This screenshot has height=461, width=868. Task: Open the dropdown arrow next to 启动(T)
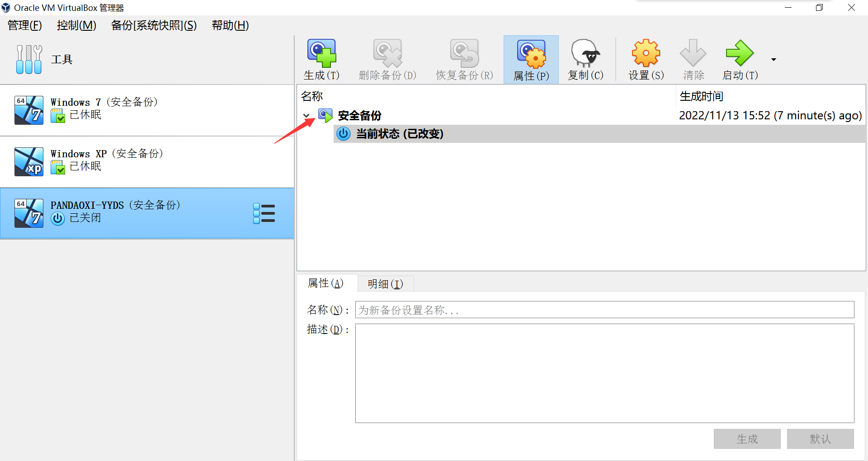click(x=774, y=60)
